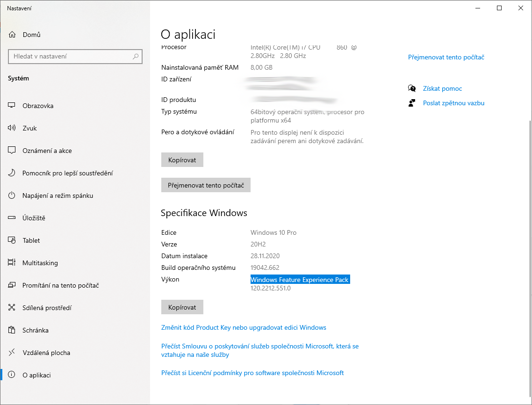Select the Zvuk sound icon

tap(12, 128)
